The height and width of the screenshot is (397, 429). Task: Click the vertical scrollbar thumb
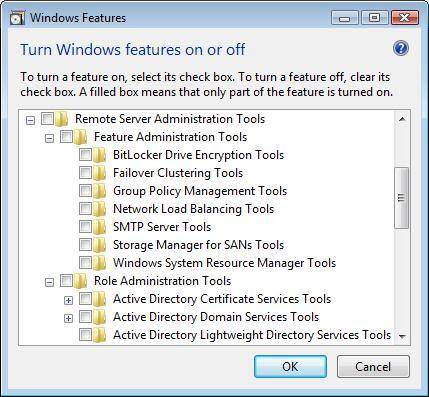tap(401, 198)
